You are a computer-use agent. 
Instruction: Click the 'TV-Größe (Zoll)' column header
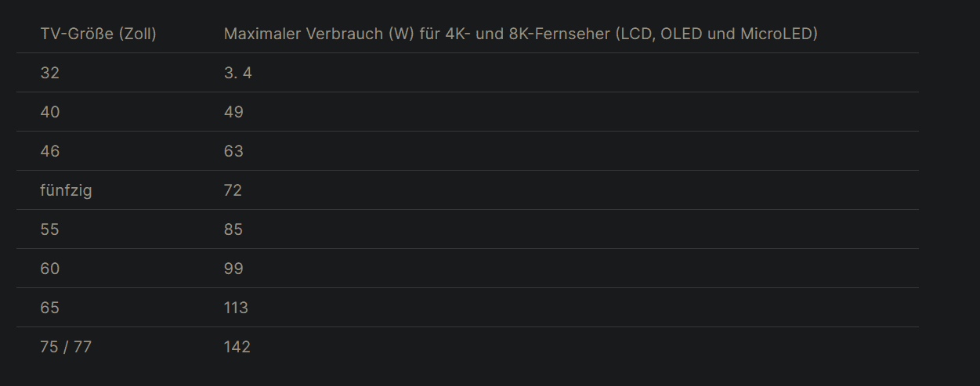(x=98, y=34)
